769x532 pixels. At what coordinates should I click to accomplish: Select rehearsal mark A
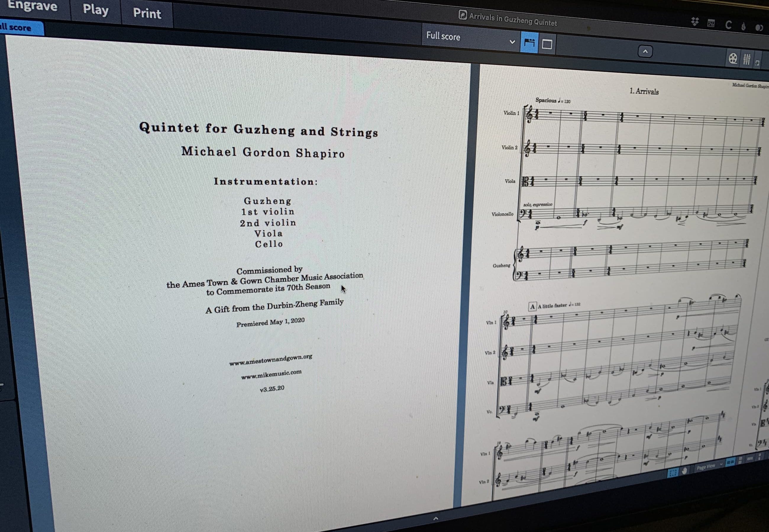(x=533, y=306)
